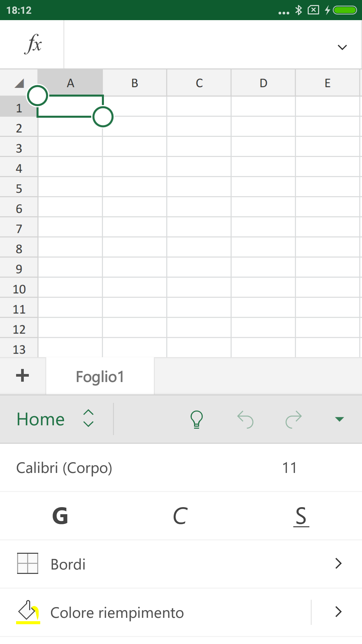Expand the formula bar chevron
362x644 pixels.
(342, 47)
